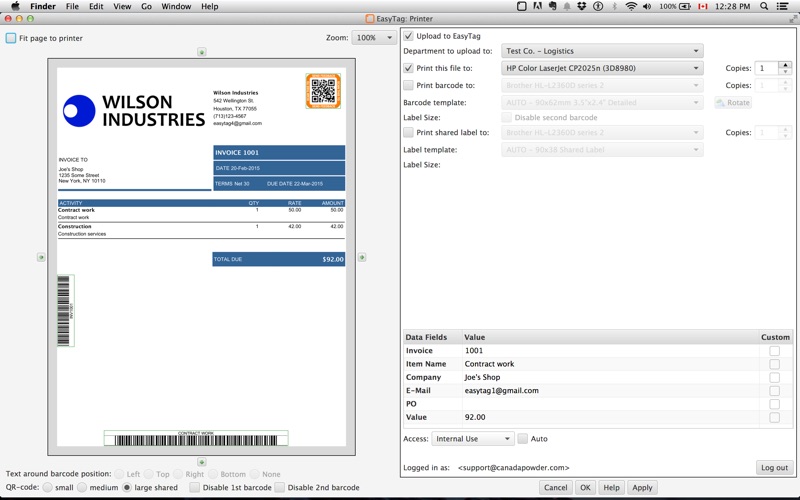Open the Finder menu
The height and width of the screenshot is (500, 800).
(x=43, y=6)
